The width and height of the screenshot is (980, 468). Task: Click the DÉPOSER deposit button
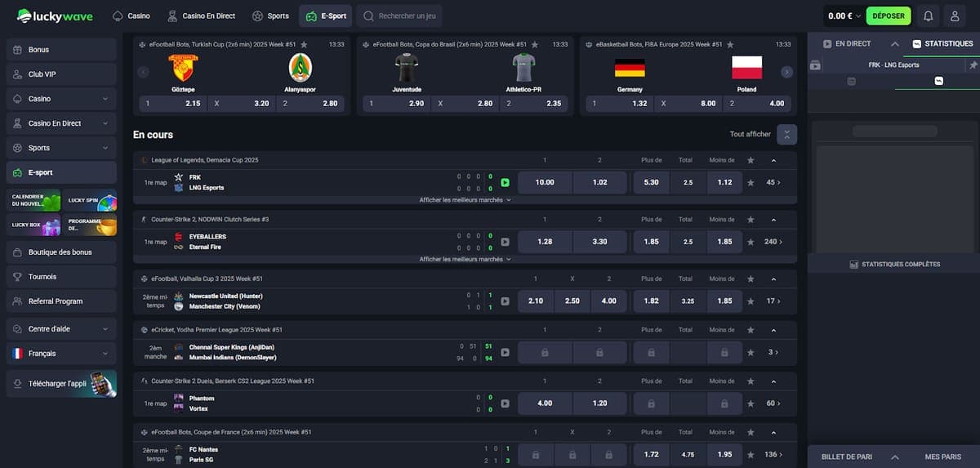(x=889, y=16)
